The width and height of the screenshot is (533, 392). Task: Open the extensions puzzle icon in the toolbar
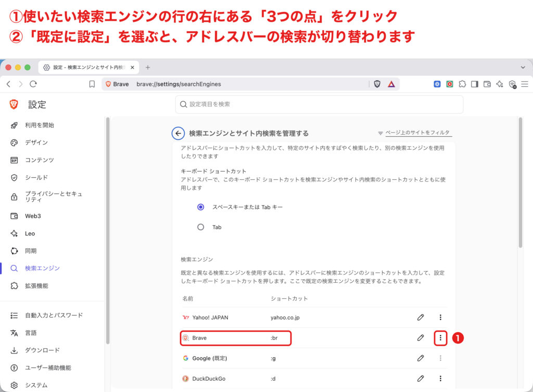[x=462, y=84]
